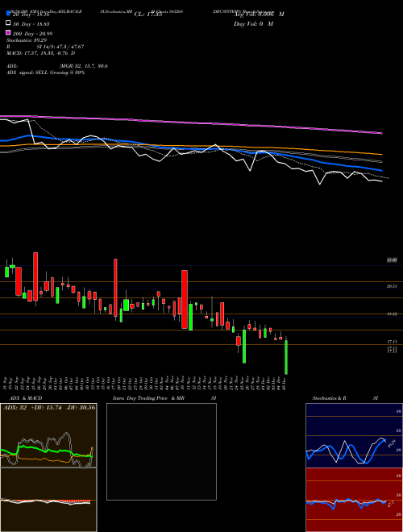Open the blue Stochastics chart panel
Viewport: 403px width, 532px height.
354,435
